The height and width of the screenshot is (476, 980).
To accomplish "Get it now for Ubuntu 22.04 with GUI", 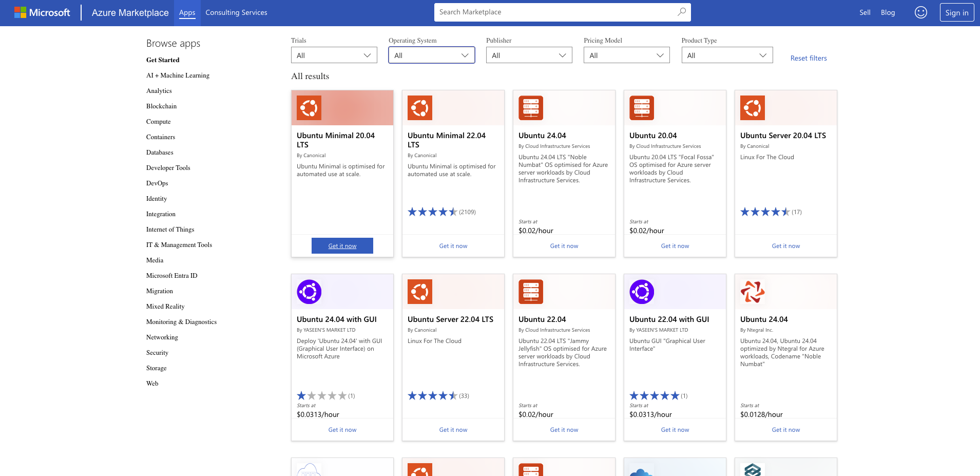I will point(675,430).
